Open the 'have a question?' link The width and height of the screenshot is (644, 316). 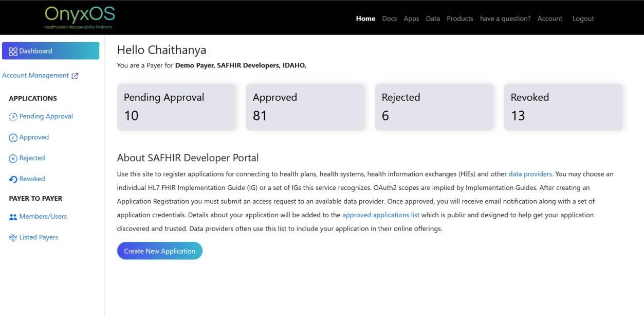pos(505,19)
